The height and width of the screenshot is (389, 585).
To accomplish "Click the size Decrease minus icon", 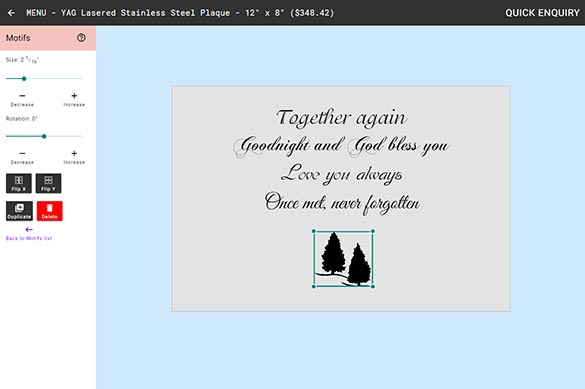I will [22, 96].
